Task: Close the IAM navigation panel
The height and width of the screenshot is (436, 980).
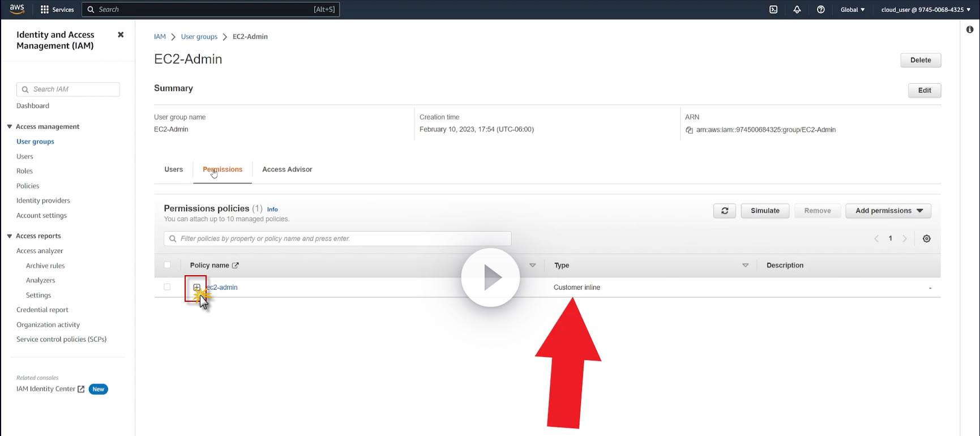Action: [121, 35]
